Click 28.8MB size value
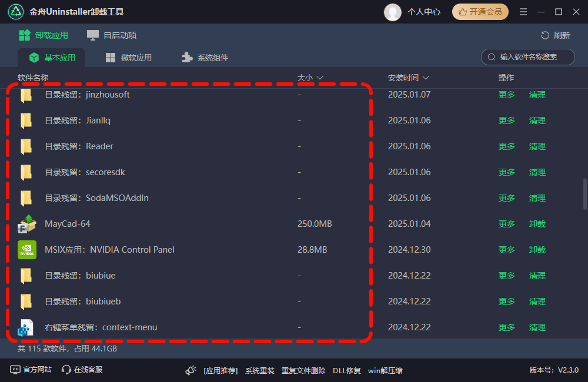588x382 pixels. [x=312, y=250]
